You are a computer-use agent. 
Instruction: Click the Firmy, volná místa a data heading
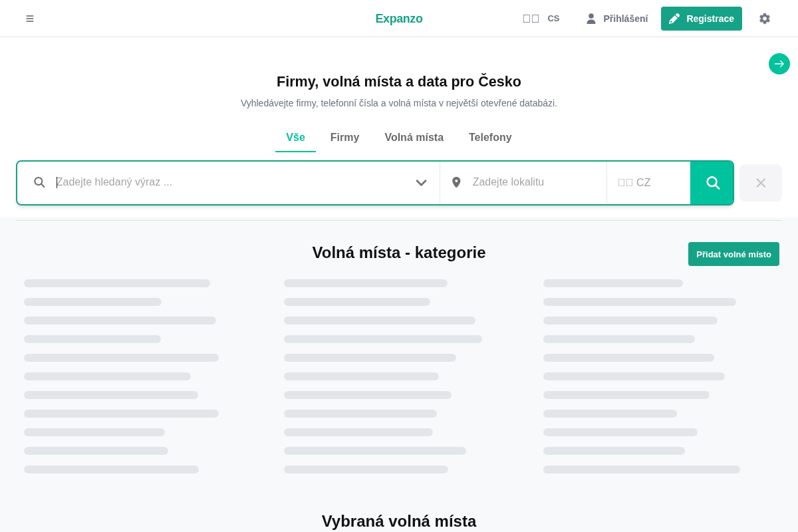tap(399, 82)
